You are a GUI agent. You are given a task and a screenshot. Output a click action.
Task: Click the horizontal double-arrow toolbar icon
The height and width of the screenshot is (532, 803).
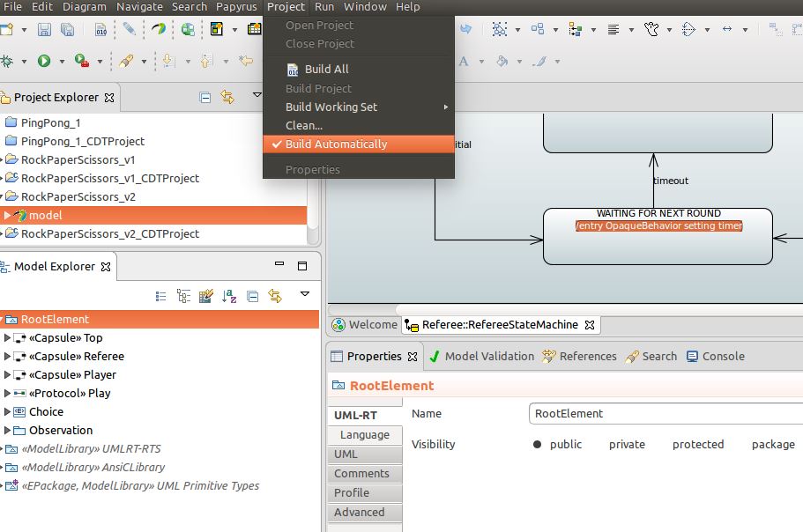point(726,29)
